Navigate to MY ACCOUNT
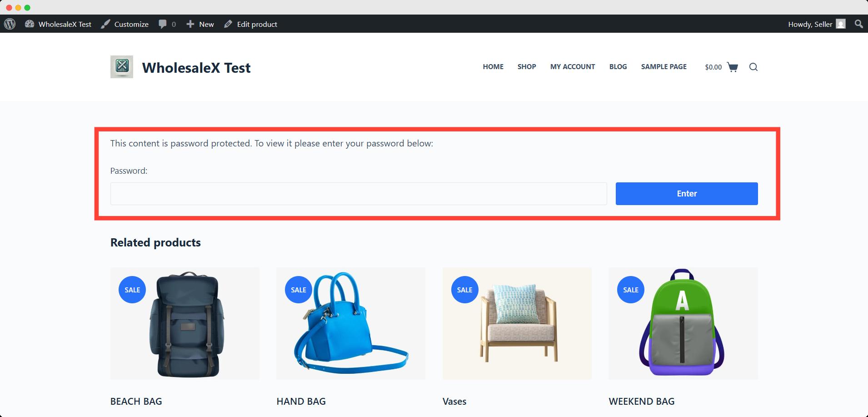Viewport: 868px width, 417px height. tap(573, 66)
